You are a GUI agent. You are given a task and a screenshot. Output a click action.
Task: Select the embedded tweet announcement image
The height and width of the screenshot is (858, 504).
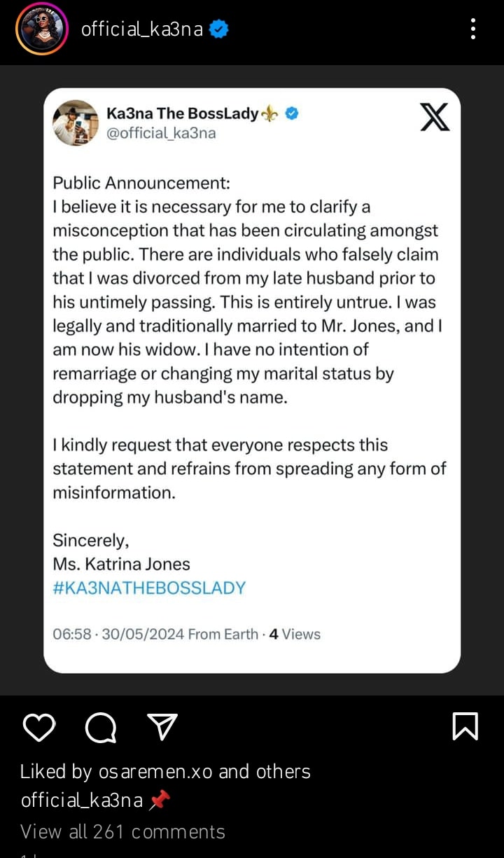pos(252,377)
